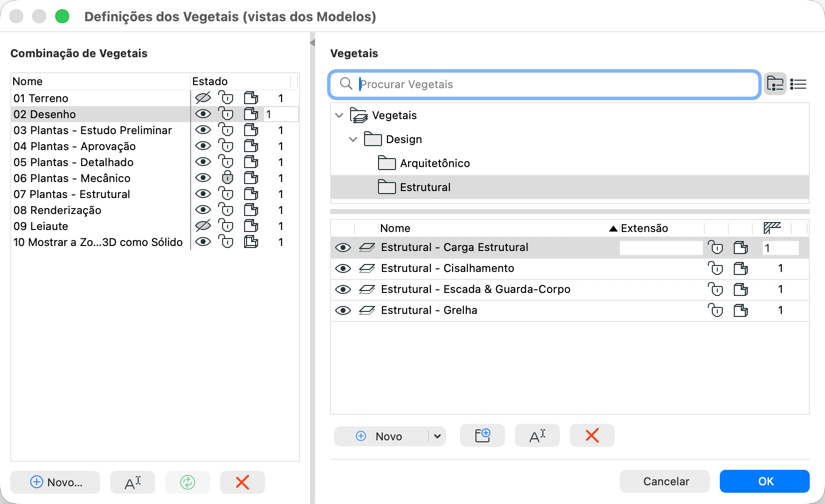825x504 pixels.
Task: Switch to folder tree view of layers
Action: (x=775, y=84)
